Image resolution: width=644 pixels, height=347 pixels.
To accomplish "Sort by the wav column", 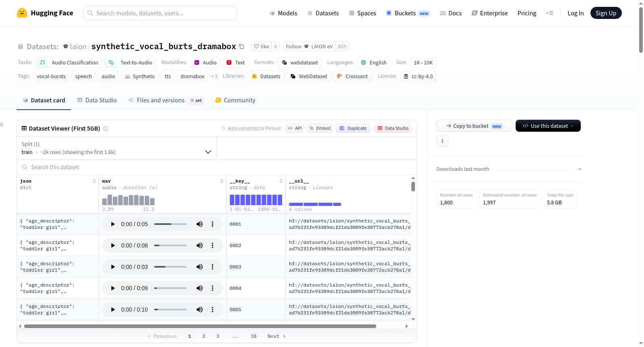I will (222, 181).
